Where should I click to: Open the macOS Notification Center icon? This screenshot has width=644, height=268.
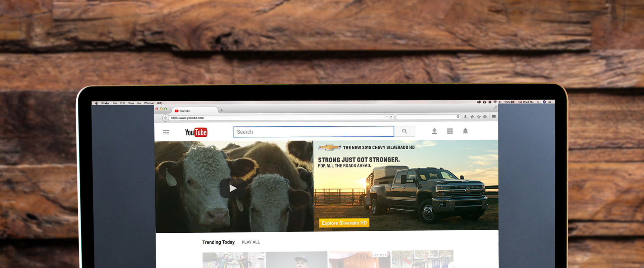549,102
